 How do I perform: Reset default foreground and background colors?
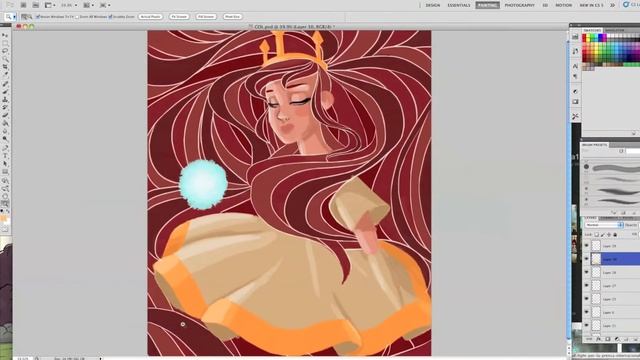[2, 211]
